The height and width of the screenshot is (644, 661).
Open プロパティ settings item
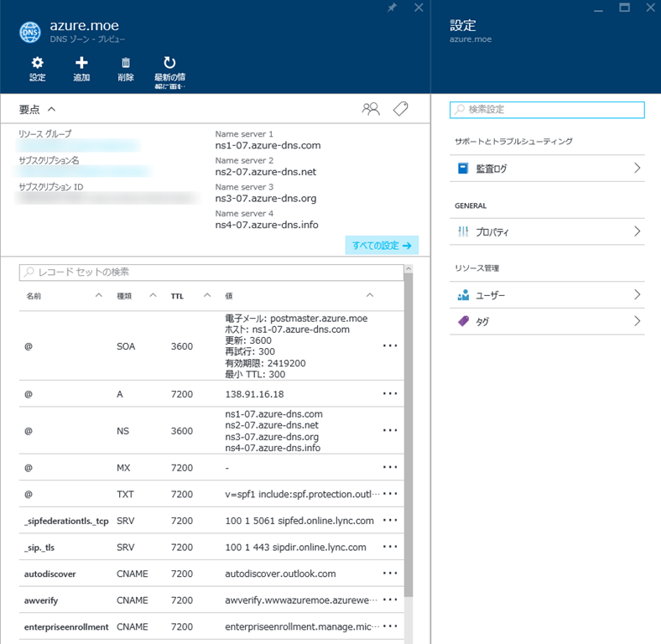pos(547,231)
